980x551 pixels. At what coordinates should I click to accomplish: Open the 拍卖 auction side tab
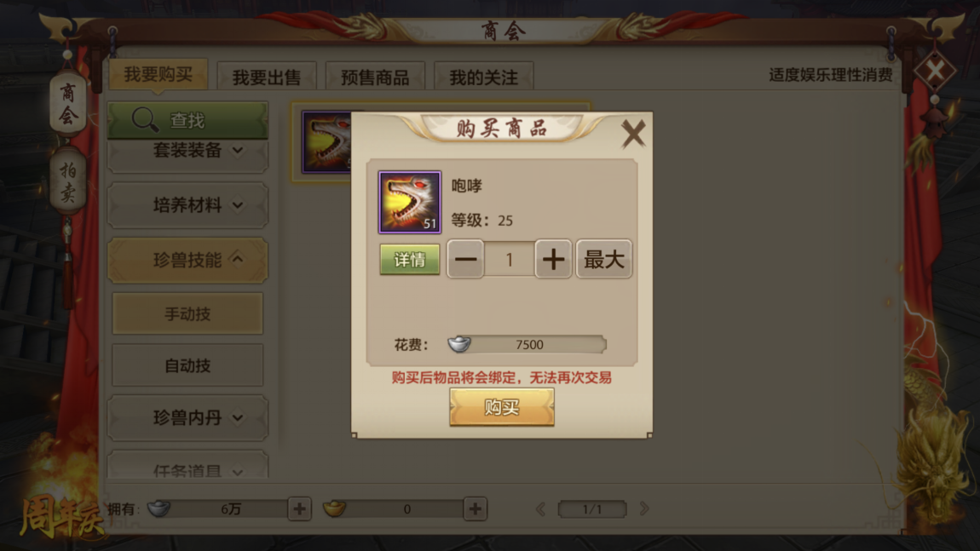click(67, 181)
